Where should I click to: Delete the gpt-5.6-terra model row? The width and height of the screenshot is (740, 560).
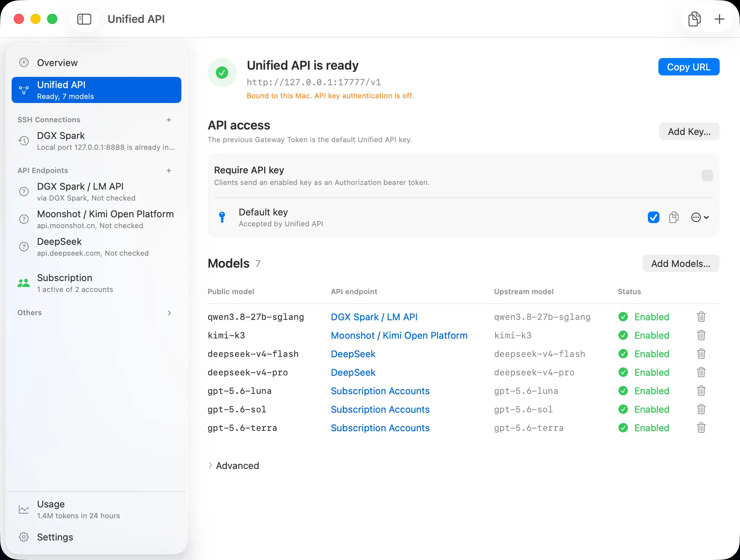pos(701,428)
